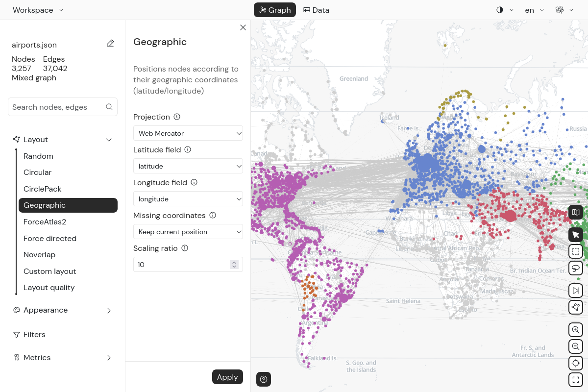Select the Force directed layout
The width and height of the screenshot is (588, 392).
[x=68, y=239]
